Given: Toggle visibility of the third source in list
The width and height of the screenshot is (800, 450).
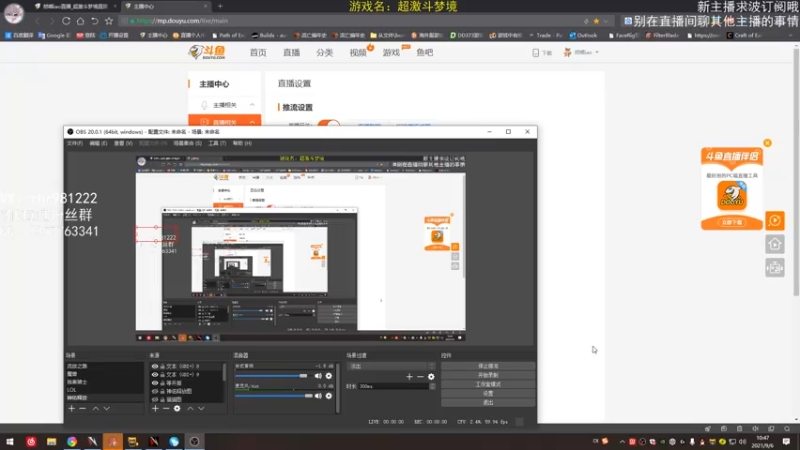Looking at the screenshot, I should (155, 383).
